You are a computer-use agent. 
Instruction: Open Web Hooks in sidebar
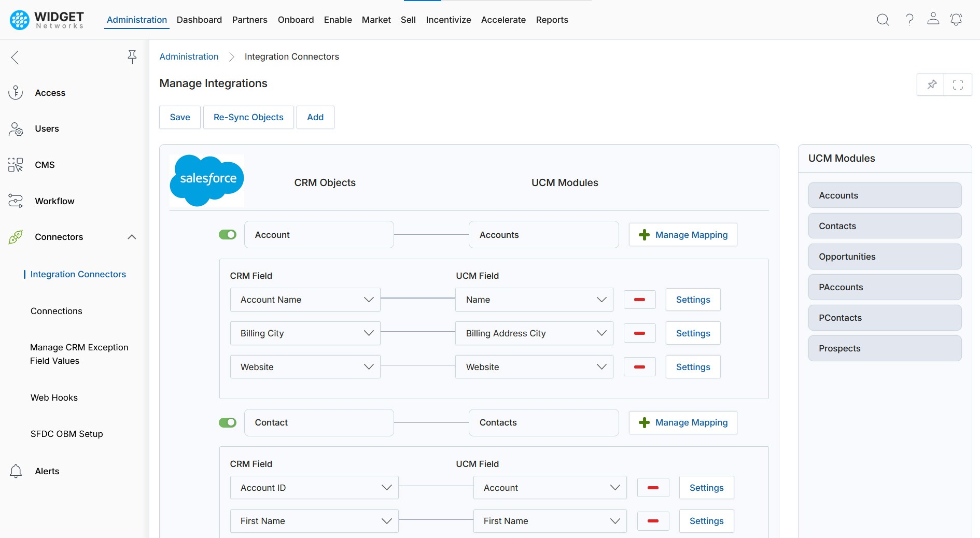54,398
